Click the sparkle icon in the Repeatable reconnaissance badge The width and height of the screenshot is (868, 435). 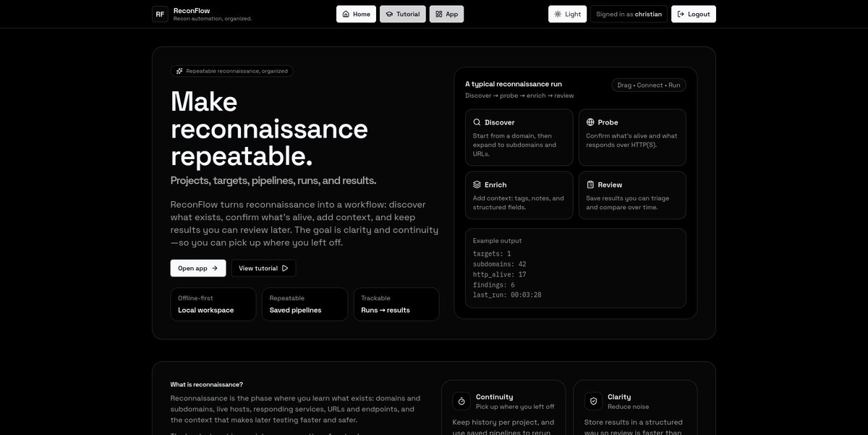pos(179,71)
